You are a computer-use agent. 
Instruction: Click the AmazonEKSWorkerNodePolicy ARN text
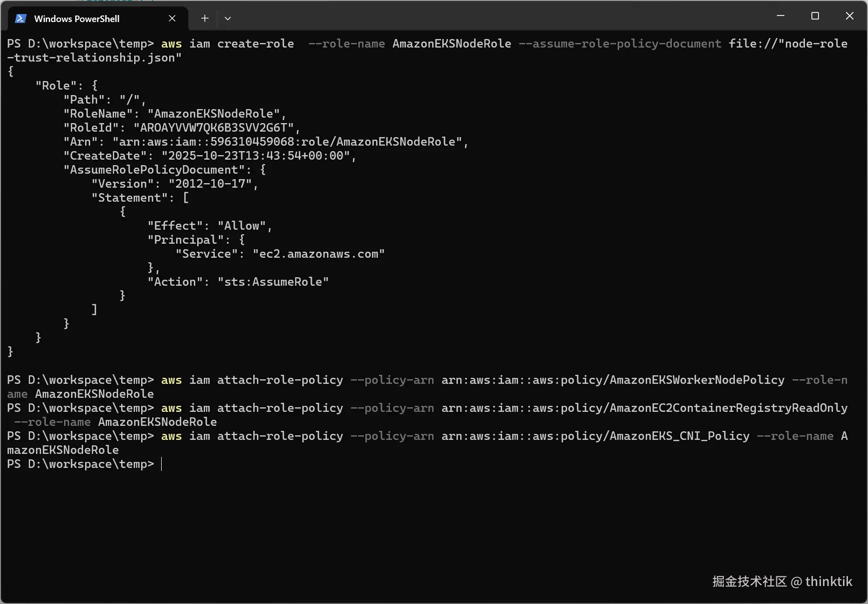(x=613, y=380)
